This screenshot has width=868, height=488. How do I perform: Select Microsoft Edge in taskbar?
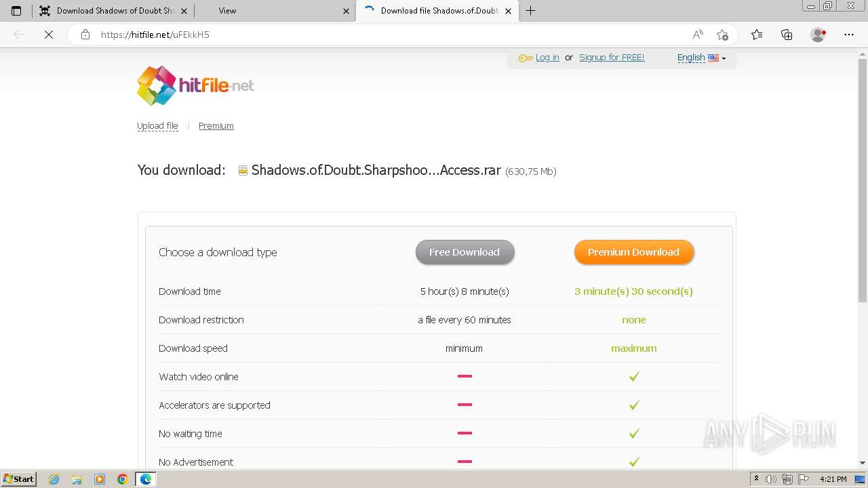[x=146, y=479]
